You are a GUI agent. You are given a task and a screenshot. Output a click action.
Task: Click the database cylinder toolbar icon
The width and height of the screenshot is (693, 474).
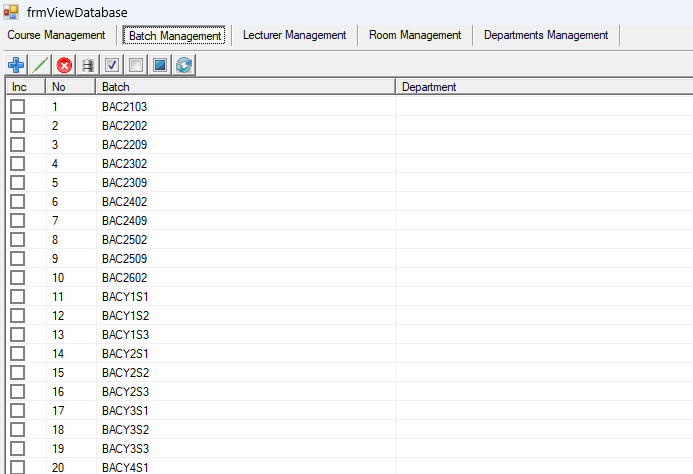point(88,65)
